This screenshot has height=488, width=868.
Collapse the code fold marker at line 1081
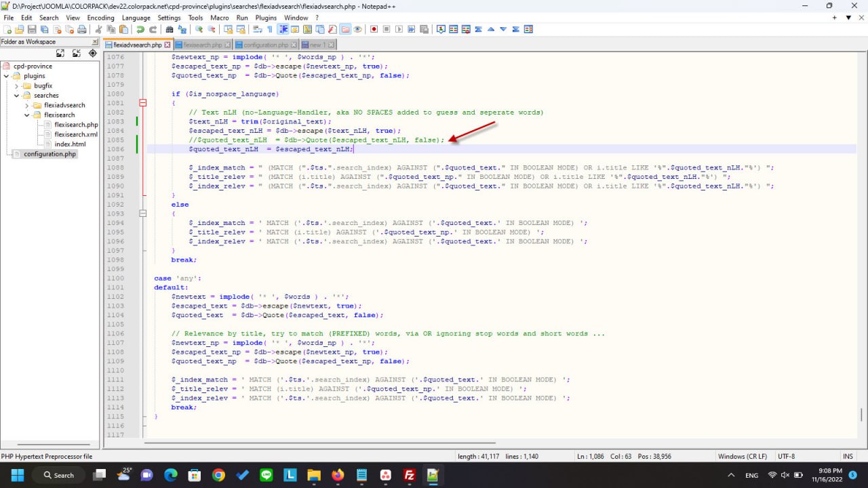pos(142,102)
